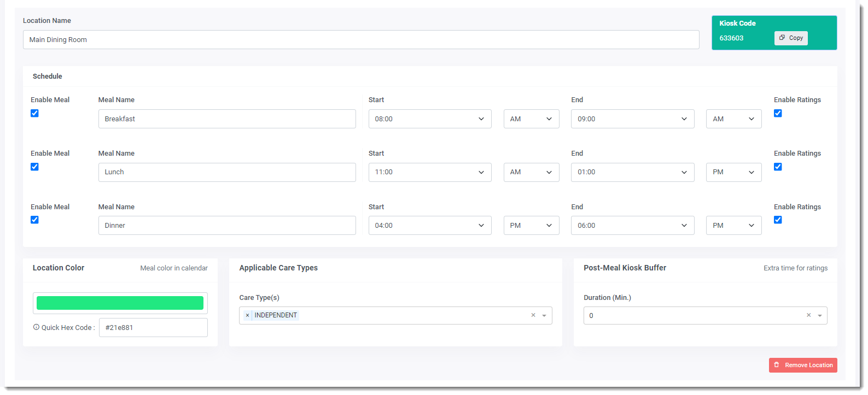Image resolution: width=868 pixels, height=395 pixels.
Task: Copy the kiosk code 633603
Action: tap(791, 38)
